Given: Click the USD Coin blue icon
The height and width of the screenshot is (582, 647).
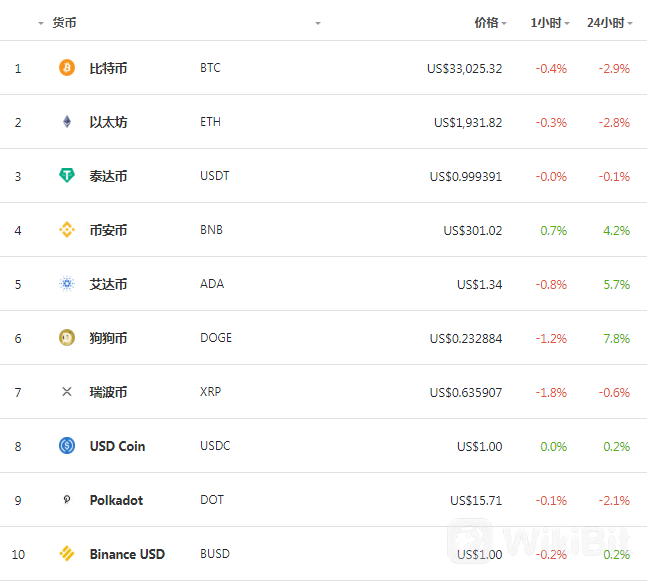Looking at the screenshot, I should 67,446.
